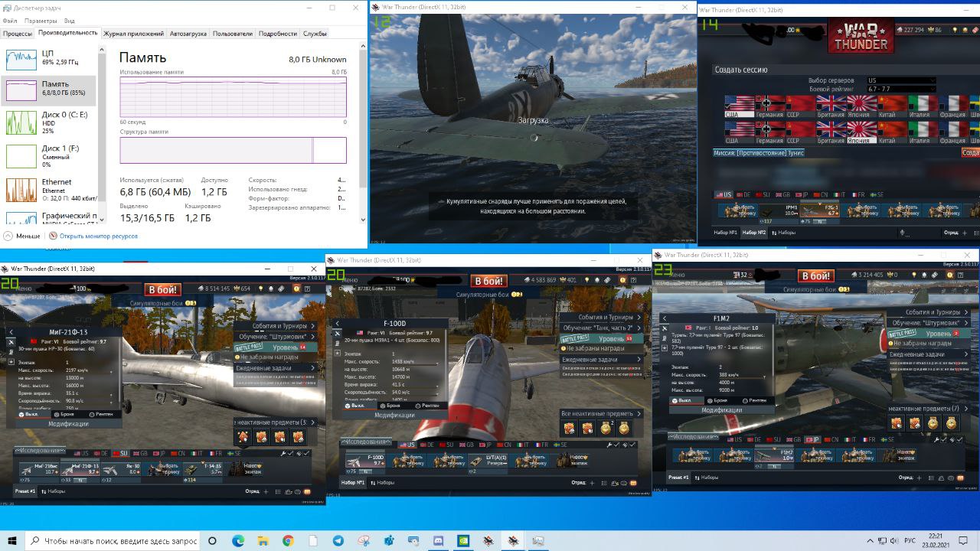Select F2G-1 slot in session window
This screenshot has height=551, width=980.
pos(821,210)
